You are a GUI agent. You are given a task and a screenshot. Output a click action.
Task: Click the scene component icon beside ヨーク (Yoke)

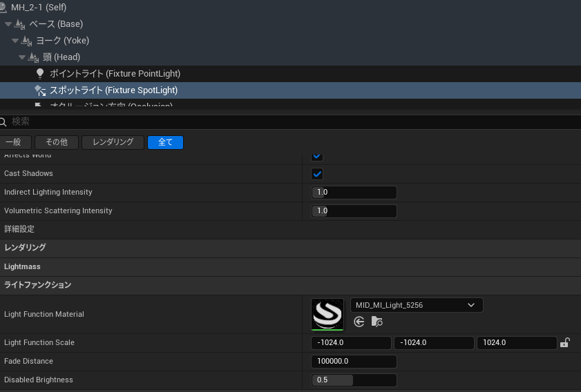(27, 41)
